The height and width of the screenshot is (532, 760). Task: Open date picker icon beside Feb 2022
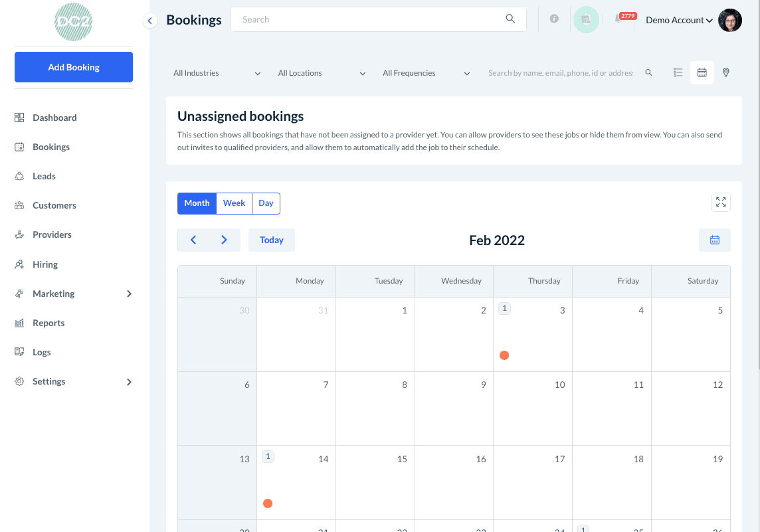click(x=715, y=240)
